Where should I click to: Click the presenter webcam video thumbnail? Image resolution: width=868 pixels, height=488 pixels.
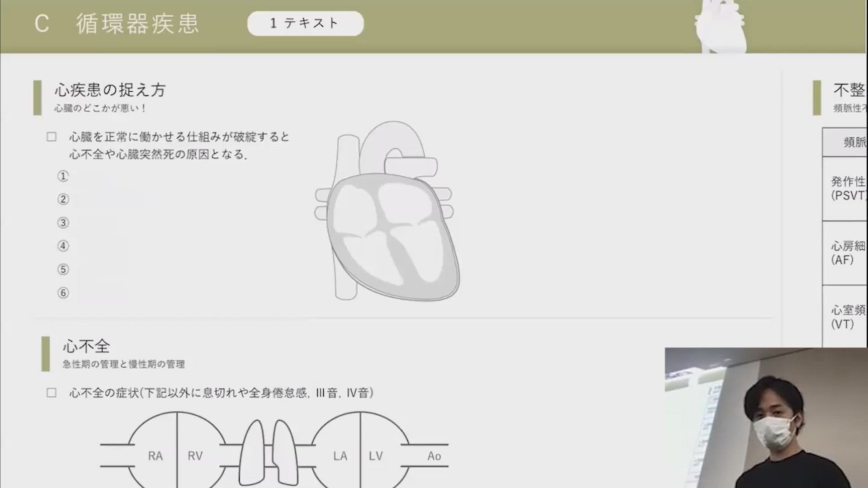pyautogui.click(x=766, y=418)
